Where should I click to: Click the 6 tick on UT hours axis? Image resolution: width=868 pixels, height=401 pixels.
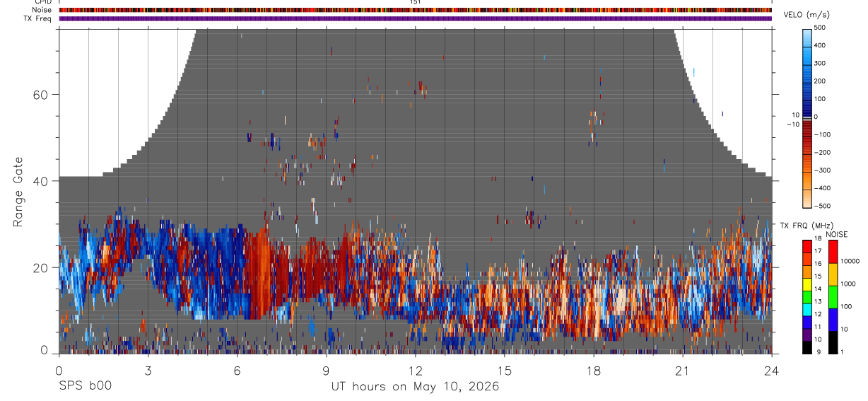[237, 370]
